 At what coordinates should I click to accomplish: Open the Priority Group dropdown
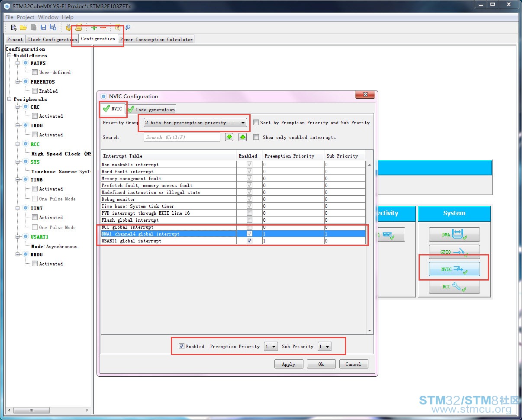coord(195,123)
